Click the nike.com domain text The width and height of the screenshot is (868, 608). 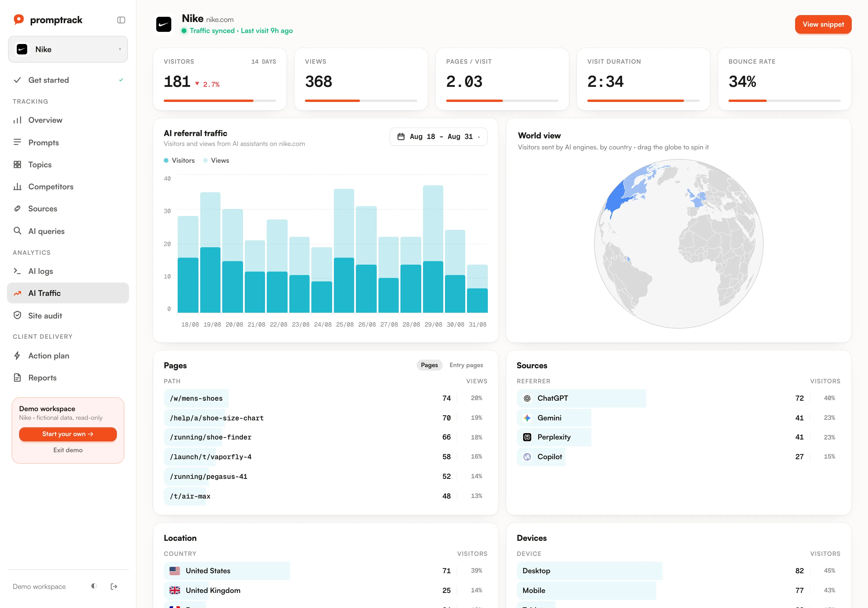click(220, 20)
